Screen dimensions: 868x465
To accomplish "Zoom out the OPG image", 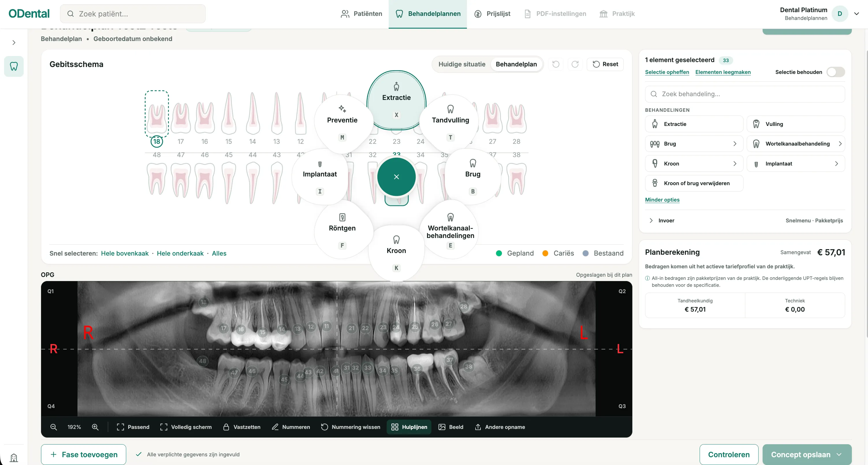I will click(53, 427).
